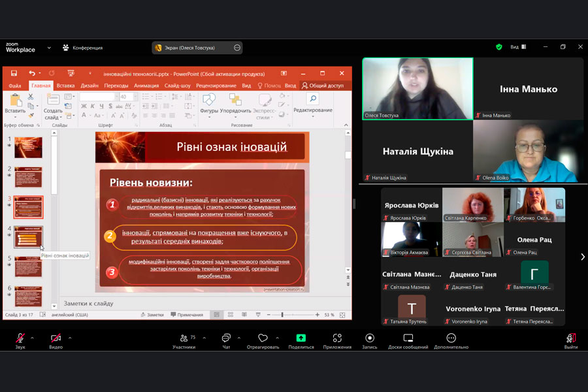Viewport: 588px width, 392px height.
Task: Open the Participants list icon
Action: (x=184, y=338)
